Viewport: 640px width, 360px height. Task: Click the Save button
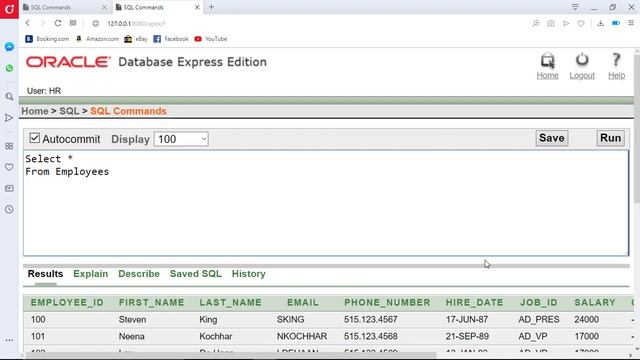551,138
